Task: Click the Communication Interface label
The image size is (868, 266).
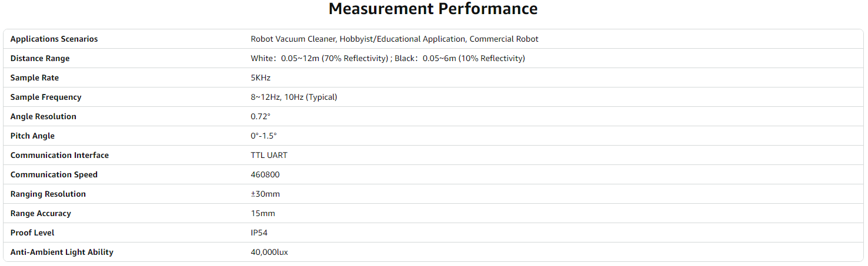Action: coord(59,156)
